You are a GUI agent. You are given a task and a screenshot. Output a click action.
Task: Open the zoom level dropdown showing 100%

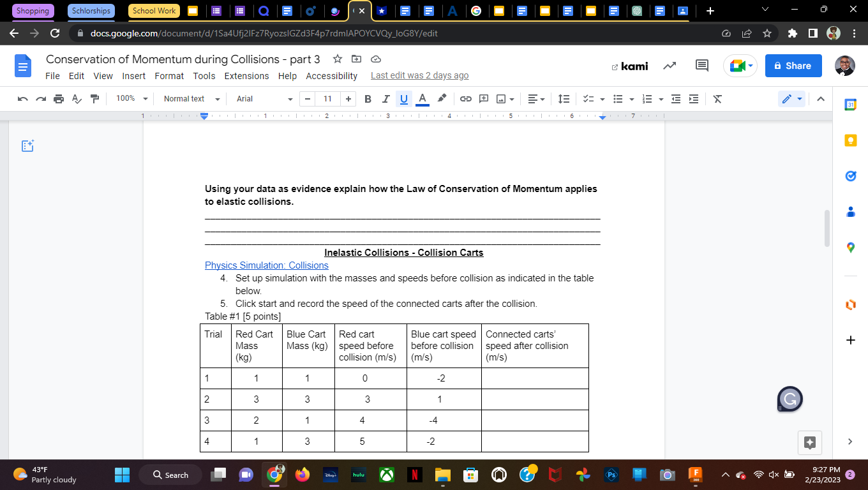point(131,98)
